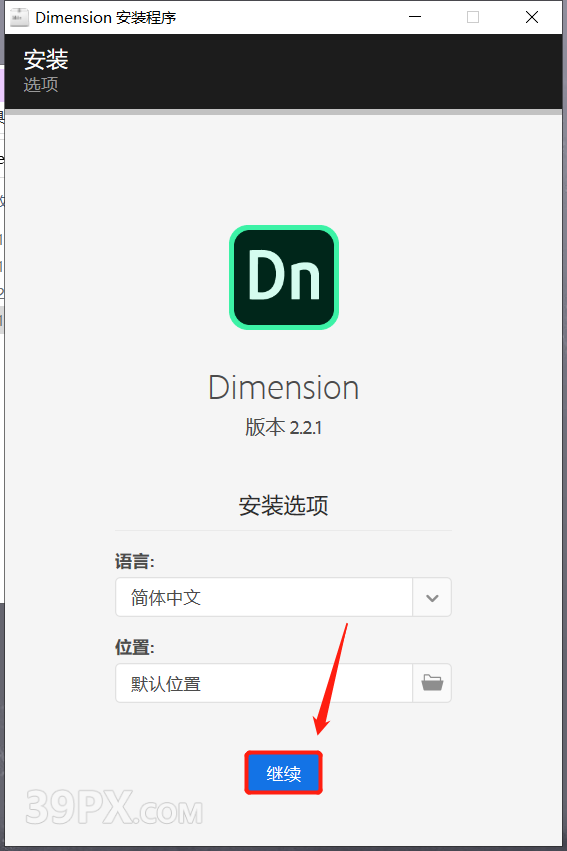Minimize the Dimension installer window
The height and width of the screenshot is (851, 567).
[415, 17]
